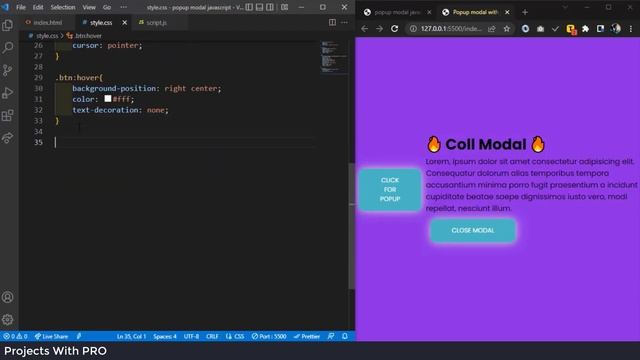Image resolution: width=640 pixels, height=360 pixels.
Task: Show errors and warnings in status bar
Action: (15, 336)
